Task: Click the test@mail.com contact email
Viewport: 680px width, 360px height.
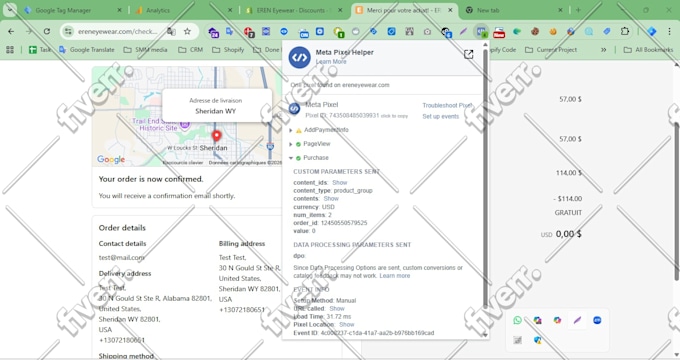Action: 121,258
